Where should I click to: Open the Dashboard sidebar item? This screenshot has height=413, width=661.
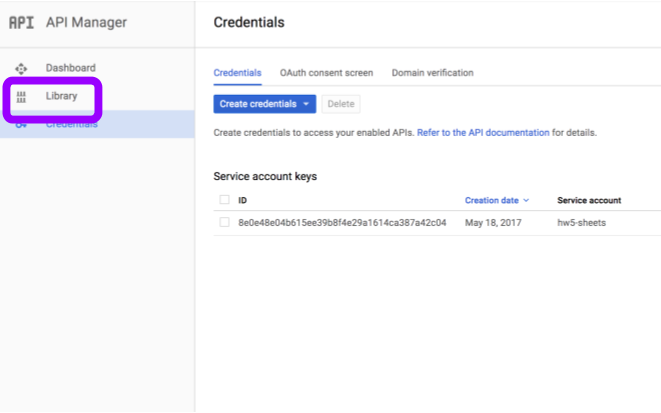[70, 69]
